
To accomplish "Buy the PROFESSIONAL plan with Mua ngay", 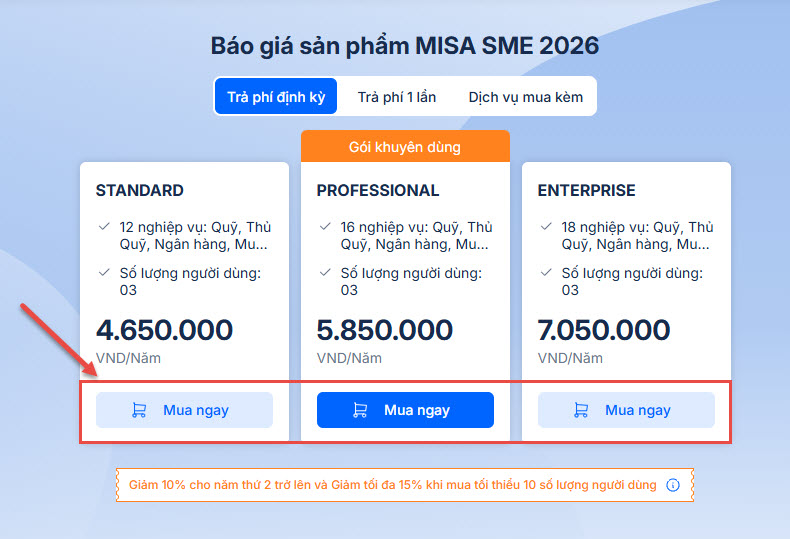I will [405, 410].
